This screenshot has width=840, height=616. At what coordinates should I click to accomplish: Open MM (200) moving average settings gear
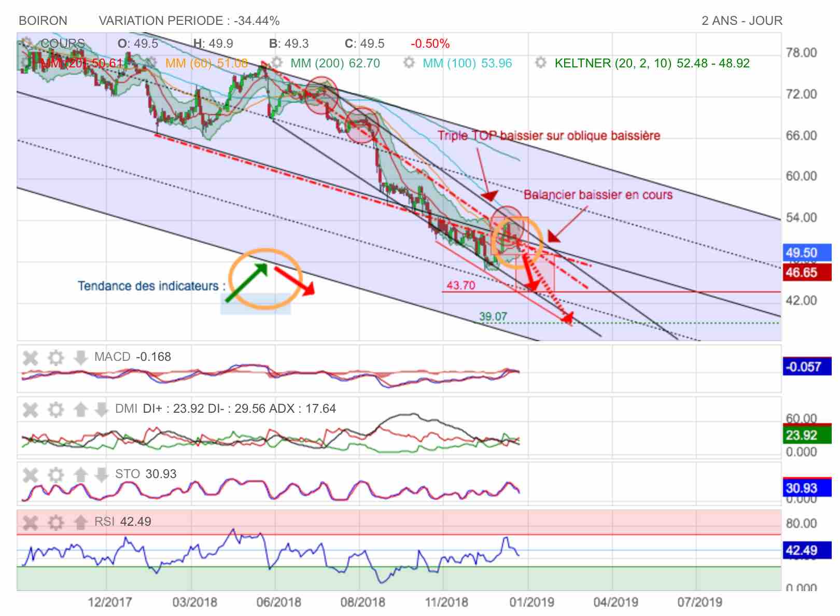pyautogui.click(x=277, y=63)
